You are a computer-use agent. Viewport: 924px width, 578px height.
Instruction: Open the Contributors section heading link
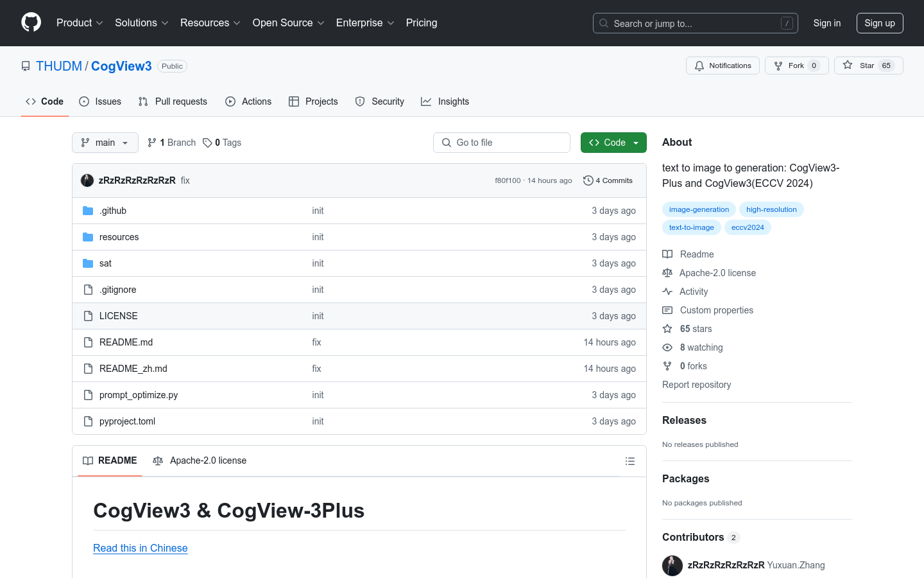[701, 537]
